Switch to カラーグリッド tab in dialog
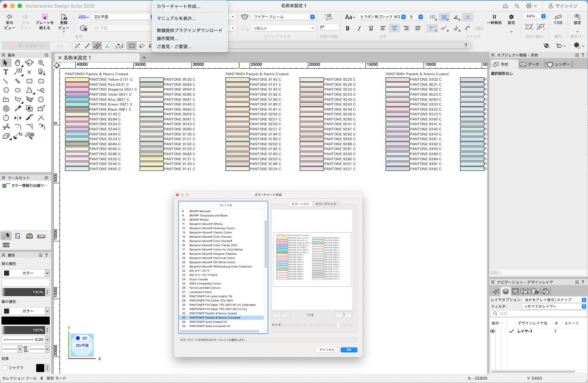The width and height of the screenshot is (588, 383). pyautogui.click(x=326, y=204)
